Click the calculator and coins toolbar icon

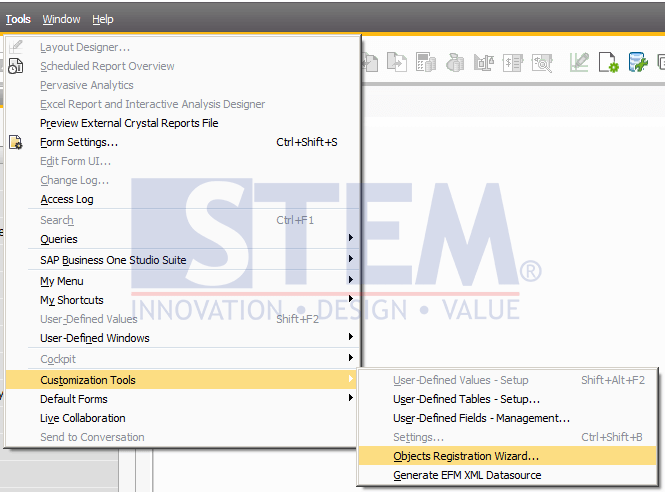(x=426, y=62)
